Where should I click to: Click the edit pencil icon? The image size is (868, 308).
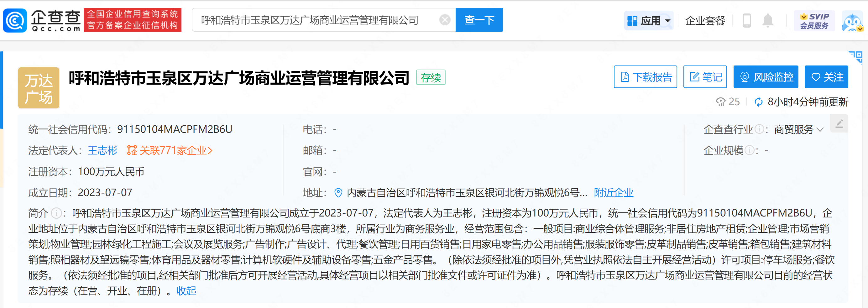click(x=839, y=124)
